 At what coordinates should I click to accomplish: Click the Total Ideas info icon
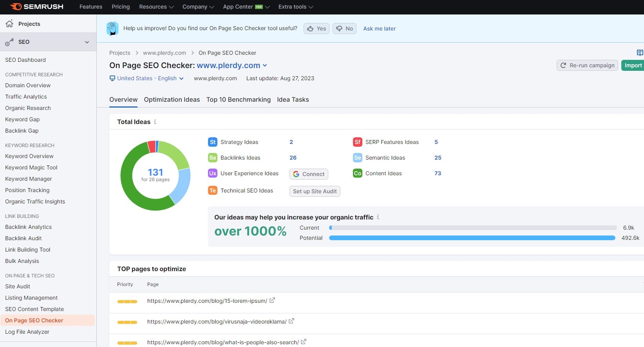pos(155,122)
